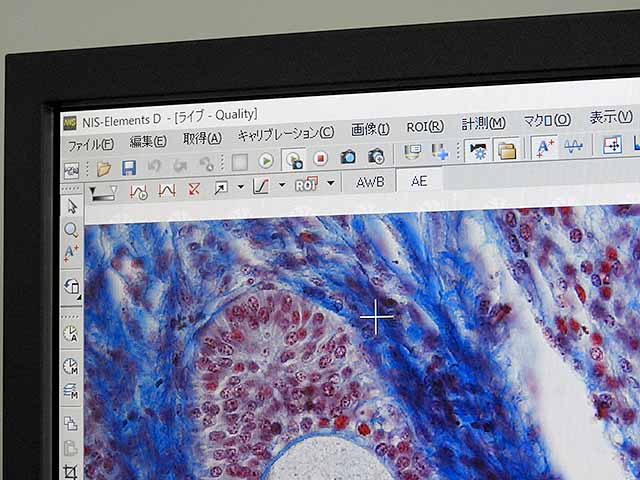640x480 pixels.
Task: Click the undo arrow icon
Action: click(154, 166)
